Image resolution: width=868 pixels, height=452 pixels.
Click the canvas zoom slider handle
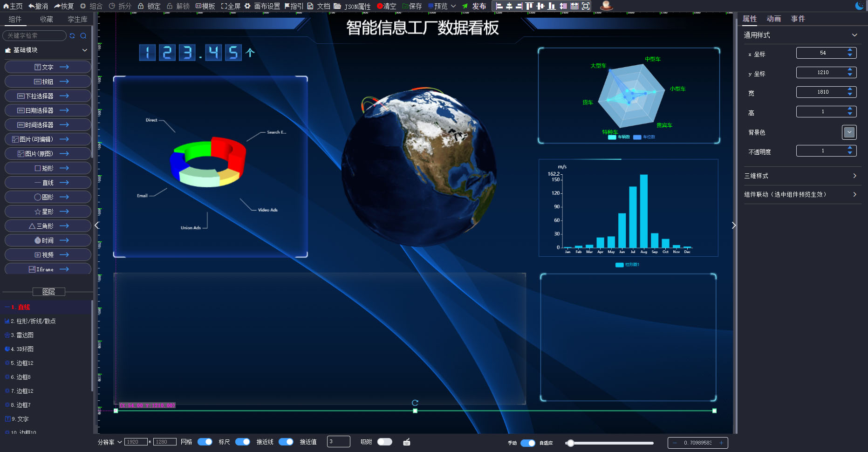point(570,443)
